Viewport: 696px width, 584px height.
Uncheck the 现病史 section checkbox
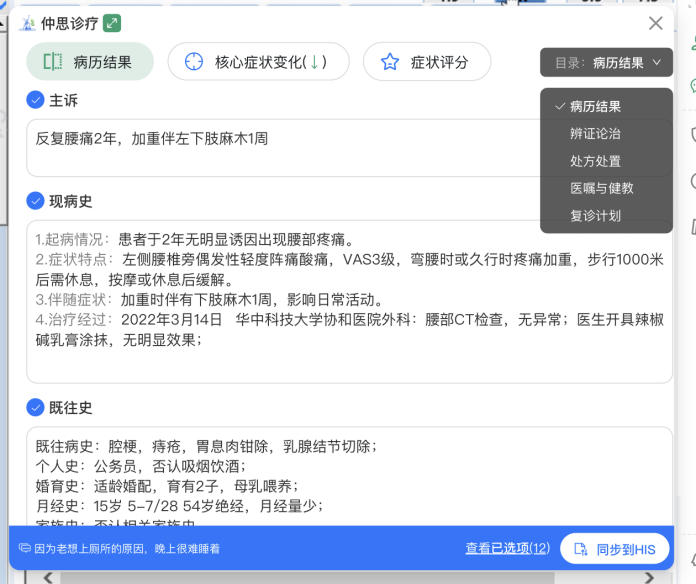[35, 201]
